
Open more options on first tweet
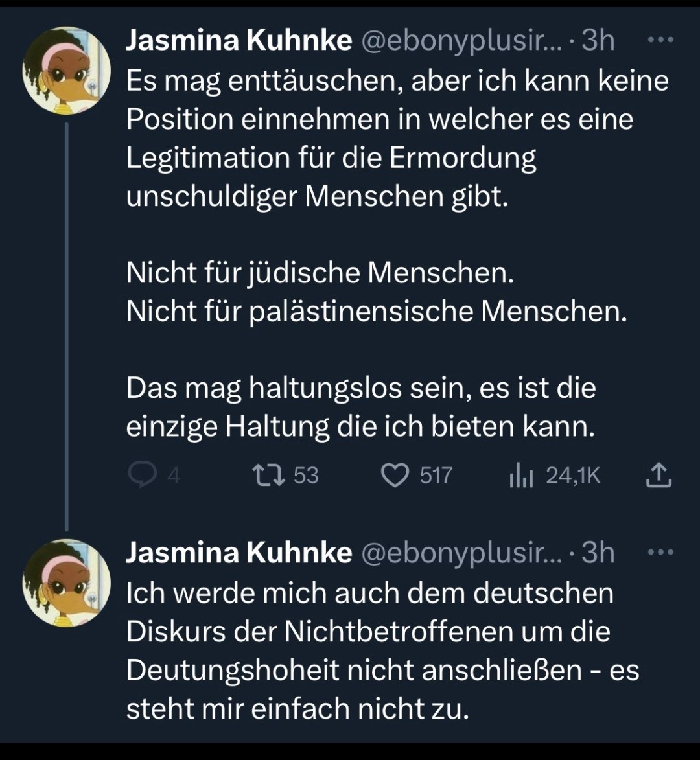point(661,41)
